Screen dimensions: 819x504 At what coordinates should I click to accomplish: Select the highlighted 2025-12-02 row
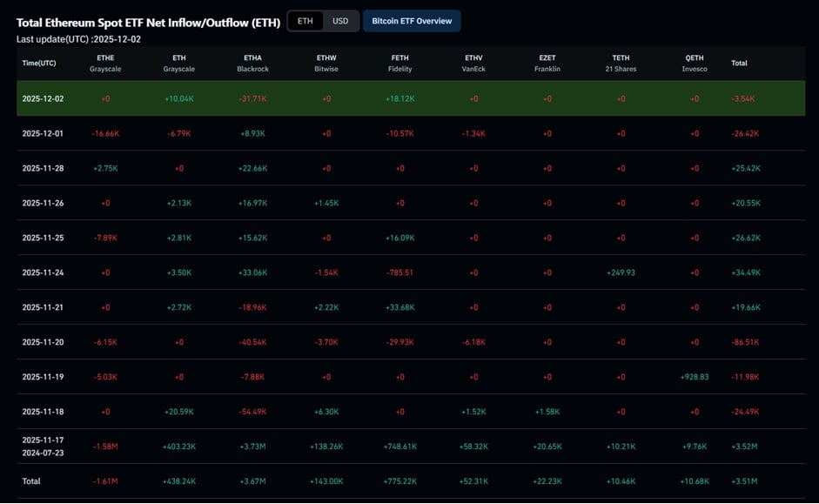409,98
